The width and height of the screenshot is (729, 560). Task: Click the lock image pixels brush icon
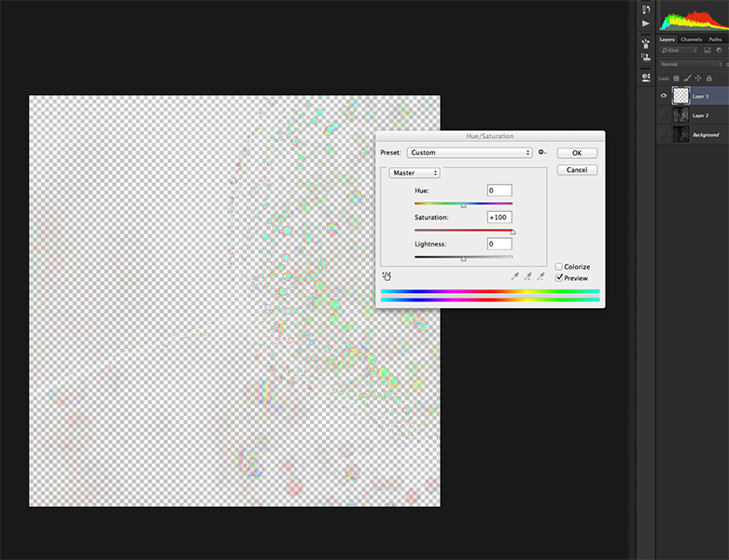[x=687, y=77]
